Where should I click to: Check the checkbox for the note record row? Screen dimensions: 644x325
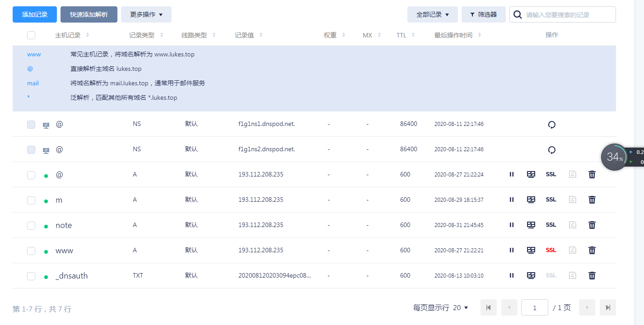[31, 224]
